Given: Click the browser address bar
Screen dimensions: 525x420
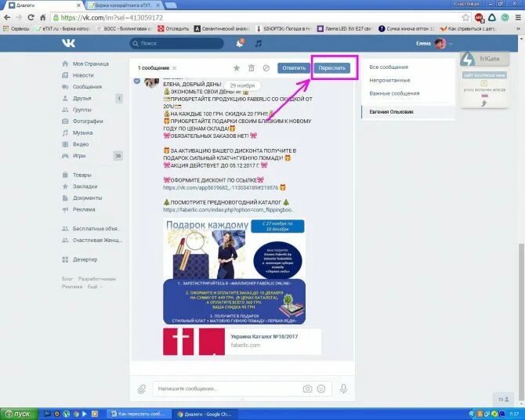Looking at the screenshot, I should tap(256, 17).
